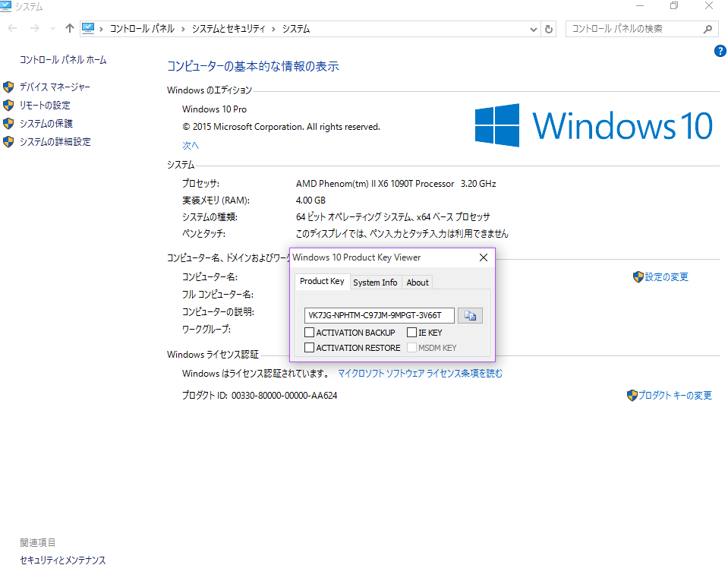
Task: Click the computer icon in address bar
Action: point(88,28)
